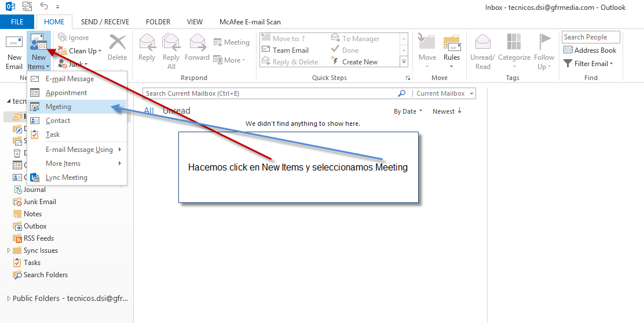Viewport: 644px width, 323px height.
Task: Open the Junk Email folder
Action: tap(39, 202)
